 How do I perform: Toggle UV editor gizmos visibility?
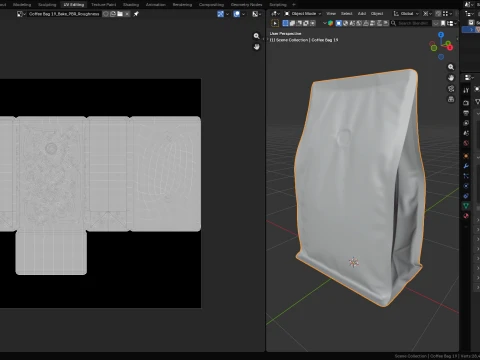pos(221,14)
